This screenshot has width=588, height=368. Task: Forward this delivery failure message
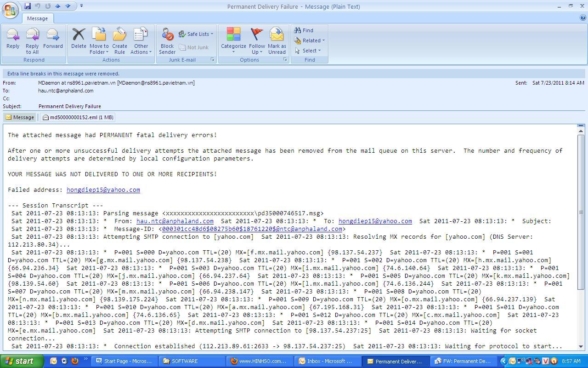[53, 39]
